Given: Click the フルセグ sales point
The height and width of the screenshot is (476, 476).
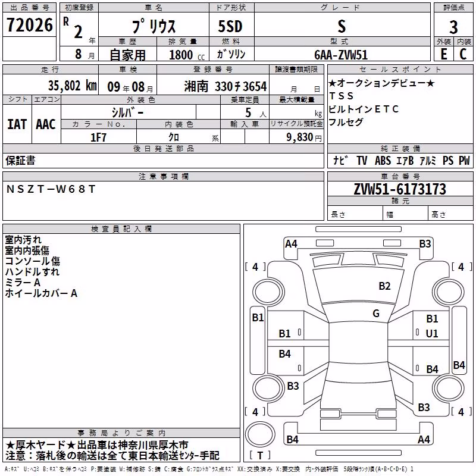Looking at the screenshot, I should pyautogui.click(x=346, y=122).
